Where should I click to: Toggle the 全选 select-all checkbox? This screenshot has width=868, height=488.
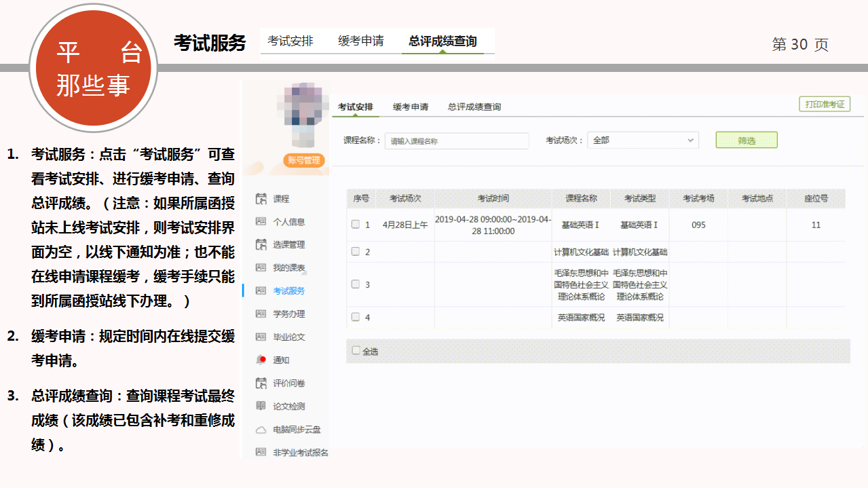[x=356, y=351]
